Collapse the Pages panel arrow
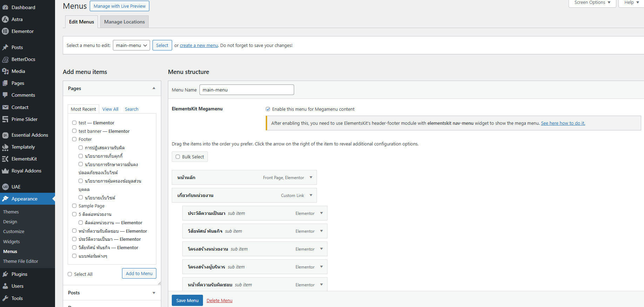The height and width of the screenshot is (307, 644). [154, 88]
